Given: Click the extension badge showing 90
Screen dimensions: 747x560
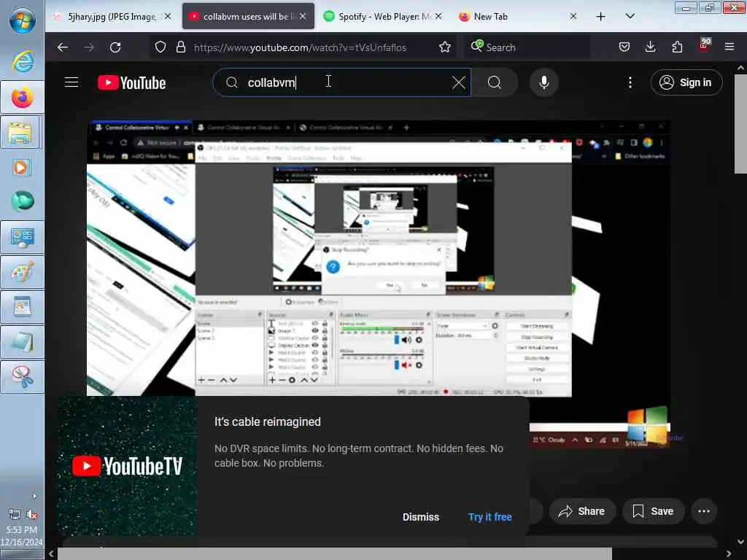Looking at the screenshot, I should tap(704, 45).
